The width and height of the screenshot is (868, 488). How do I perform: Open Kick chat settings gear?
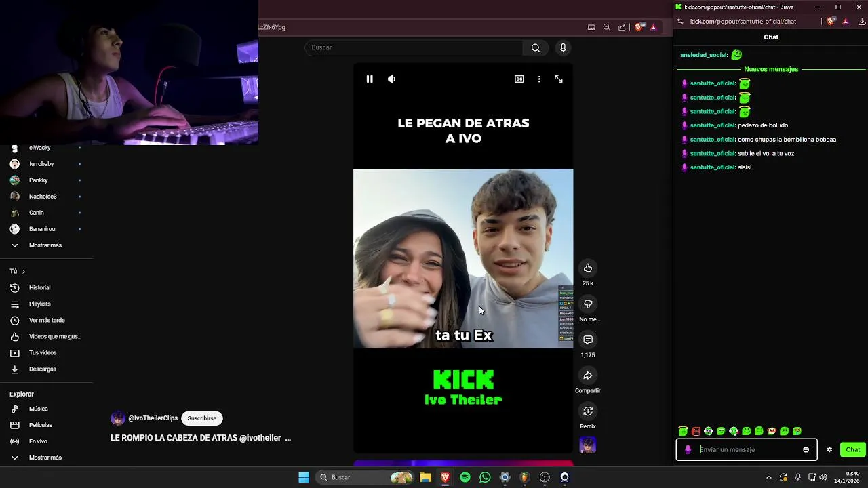[x=829, y=449]
